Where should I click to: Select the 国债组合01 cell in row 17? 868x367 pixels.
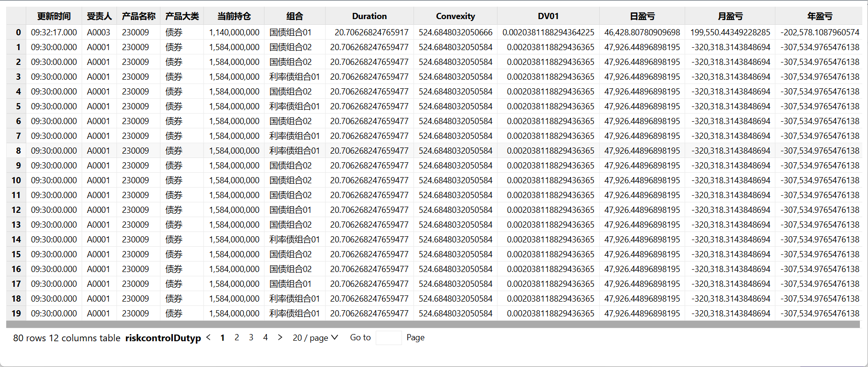(x=295, y=284)
